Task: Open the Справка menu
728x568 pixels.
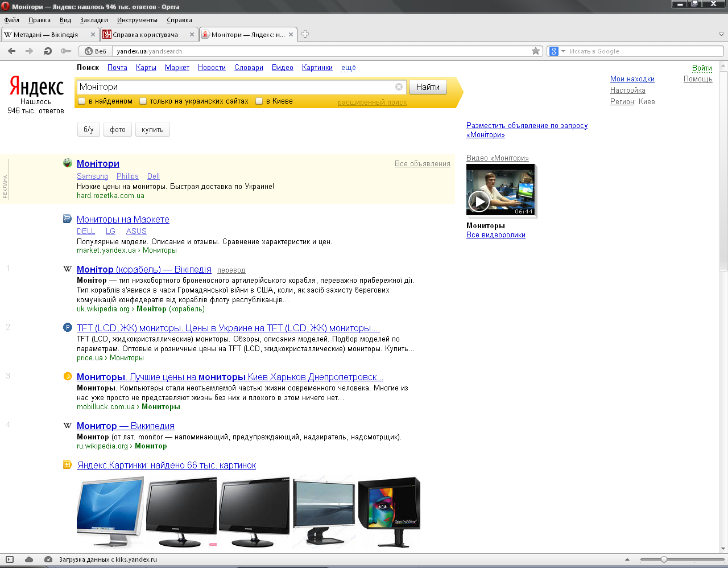Action: [x=179, y=20]
